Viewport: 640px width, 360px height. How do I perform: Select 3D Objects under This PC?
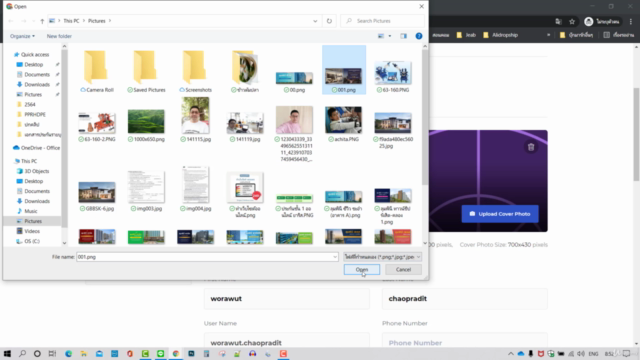pos(36,171)
